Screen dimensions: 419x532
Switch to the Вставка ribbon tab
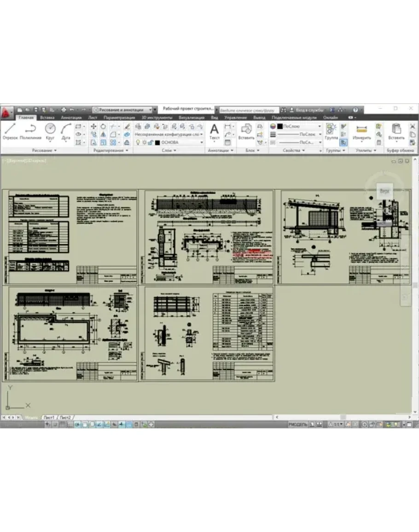[x=47, y=118]
